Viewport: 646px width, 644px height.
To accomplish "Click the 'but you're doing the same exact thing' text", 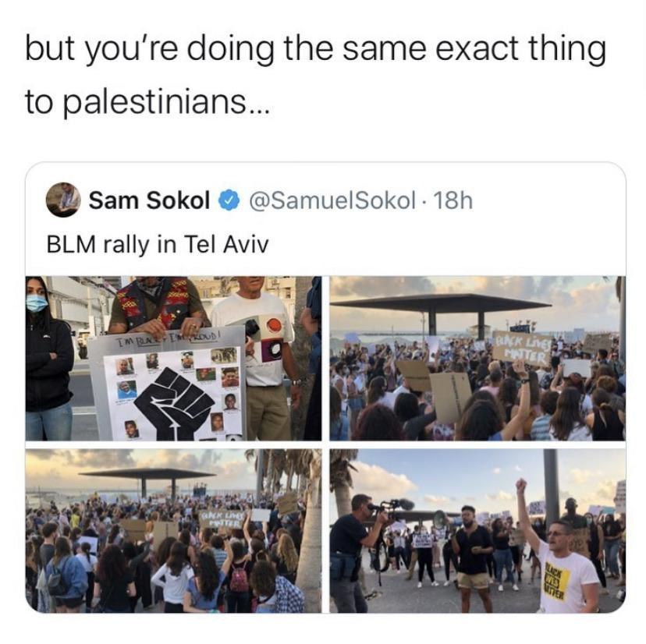I will [x=315, y=49].
